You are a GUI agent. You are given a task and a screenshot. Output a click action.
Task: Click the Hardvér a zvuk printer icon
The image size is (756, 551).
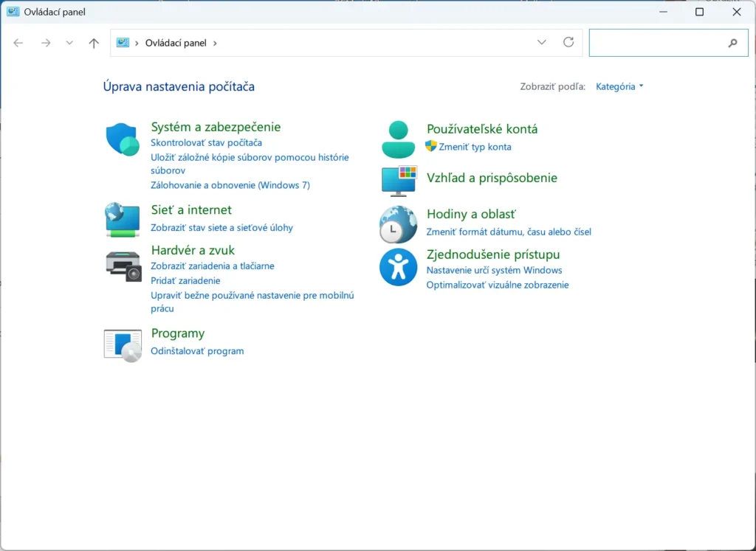[x=122, y=264]
